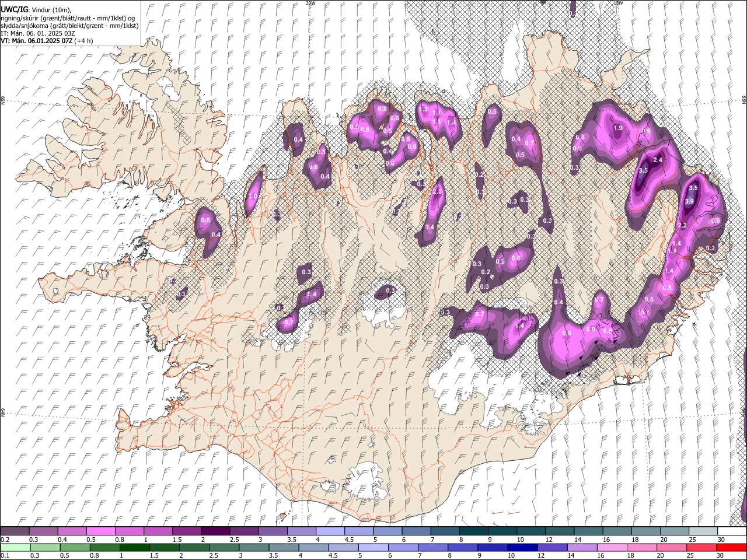Click the 2.2 precipitation value near the east fjords
The image size is (747, 560).
point(682,225)
